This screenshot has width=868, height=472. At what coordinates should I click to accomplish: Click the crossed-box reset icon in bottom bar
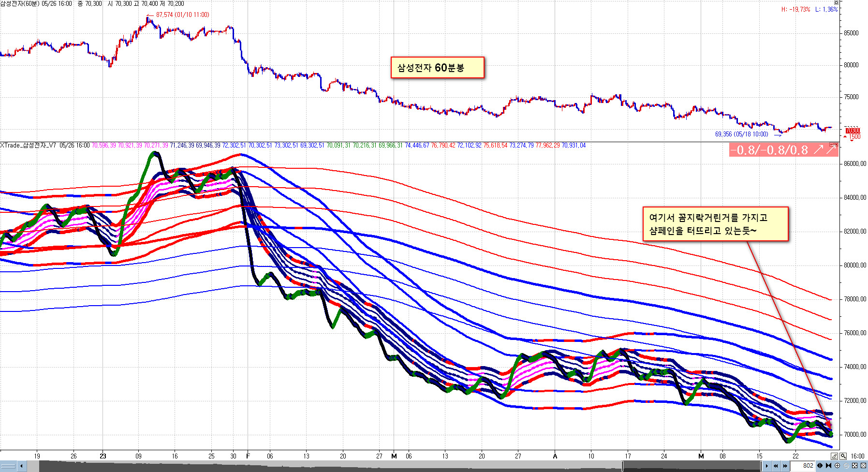(863, 466)
